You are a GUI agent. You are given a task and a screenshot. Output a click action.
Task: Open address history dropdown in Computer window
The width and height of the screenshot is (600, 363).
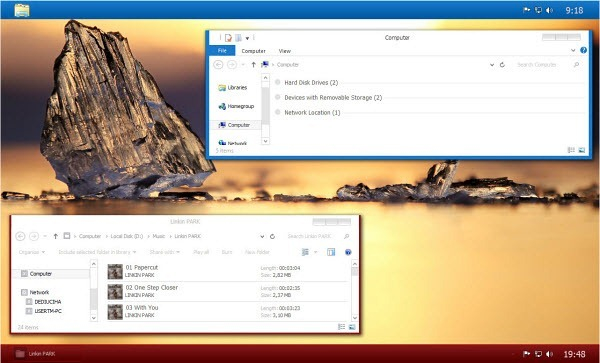tap(492, 65)
